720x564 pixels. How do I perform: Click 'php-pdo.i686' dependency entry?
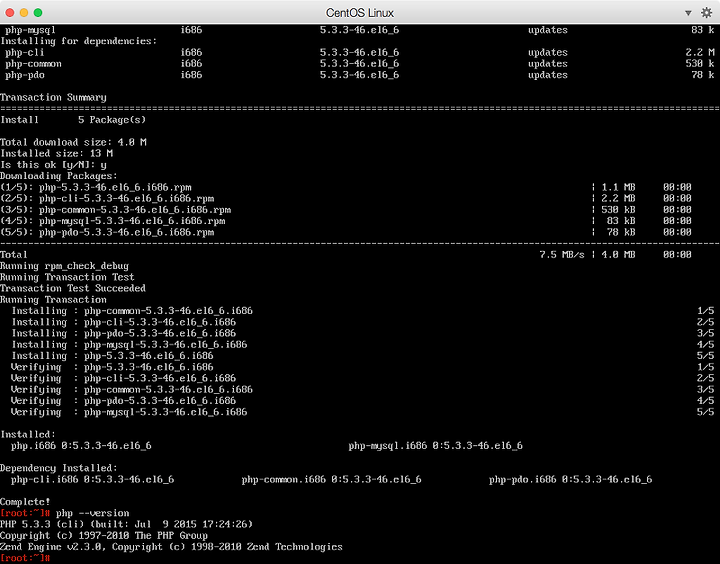pos(570,479)
